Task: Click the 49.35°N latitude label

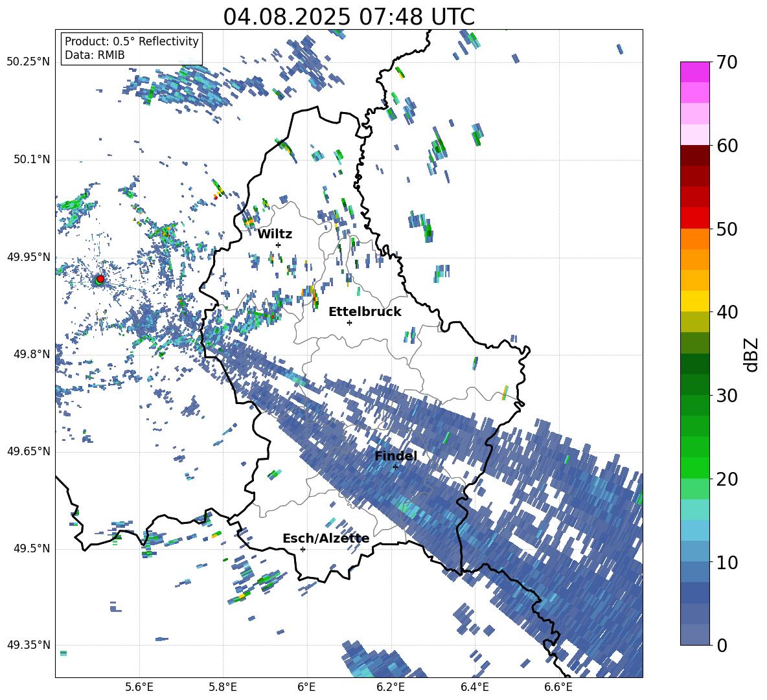Action: tap(29, 645)
